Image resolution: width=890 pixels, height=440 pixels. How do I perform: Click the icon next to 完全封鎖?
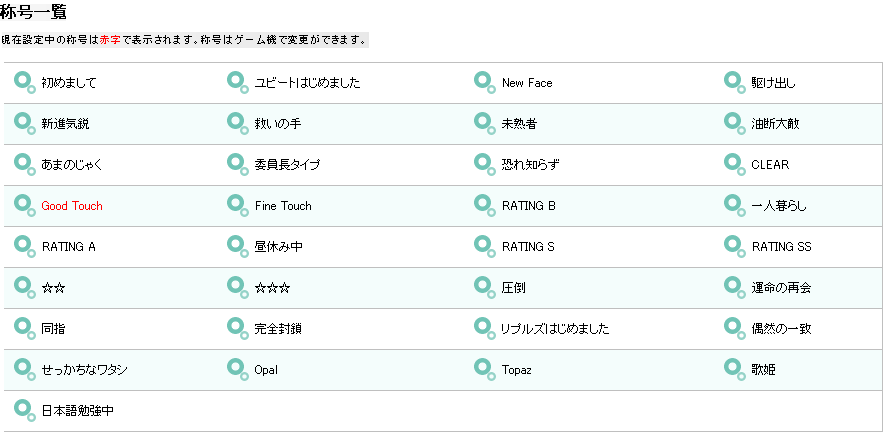point(238,328)
